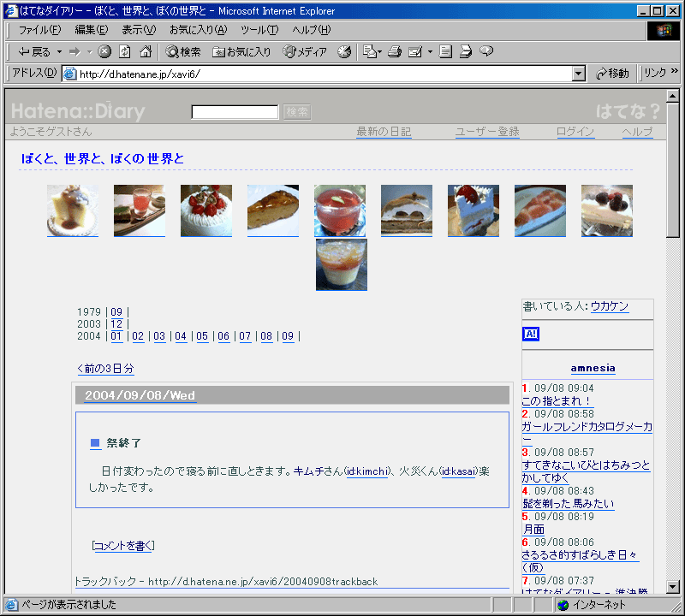Stop page loading with Stop icon
The height and width of the screenshot is (616, 685).
point(104,52)
